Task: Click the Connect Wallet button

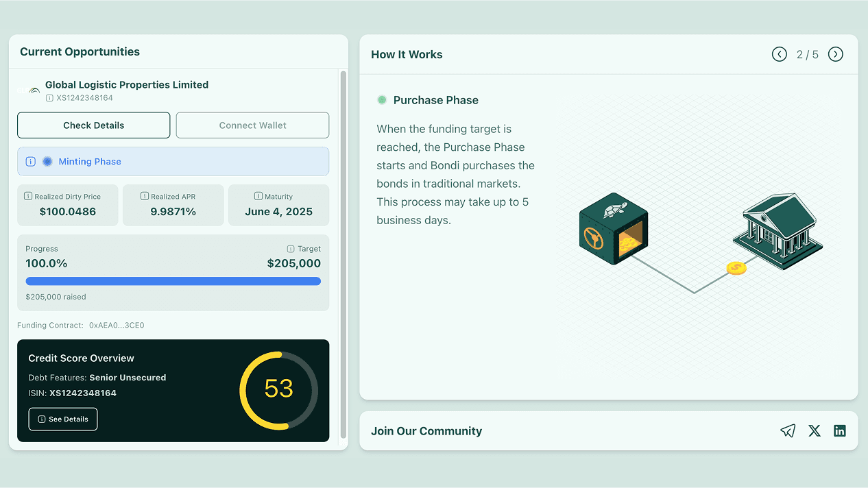Action: point(252,125)
